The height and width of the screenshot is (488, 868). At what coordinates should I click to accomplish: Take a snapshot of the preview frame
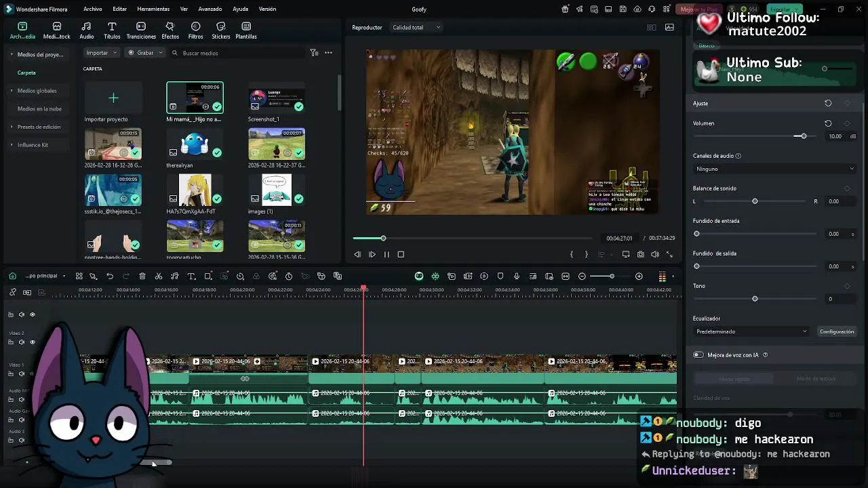641,254
